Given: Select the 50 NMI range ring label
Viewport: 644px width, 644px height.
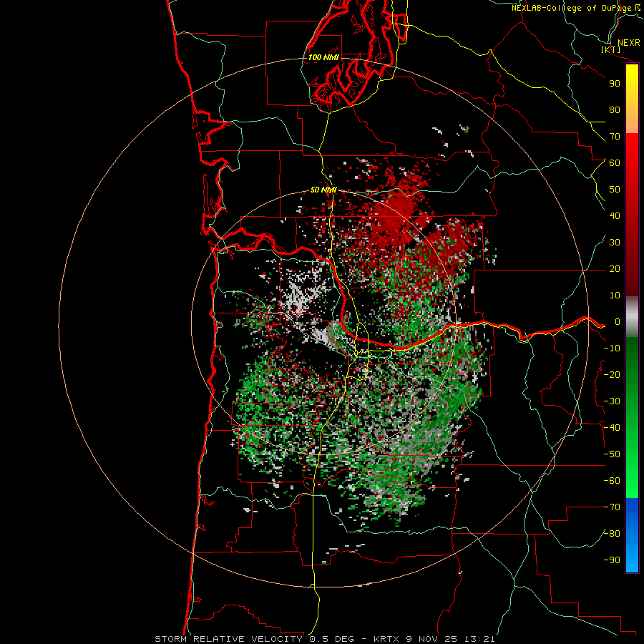Looking at the screenshot, I should point(323,190).
